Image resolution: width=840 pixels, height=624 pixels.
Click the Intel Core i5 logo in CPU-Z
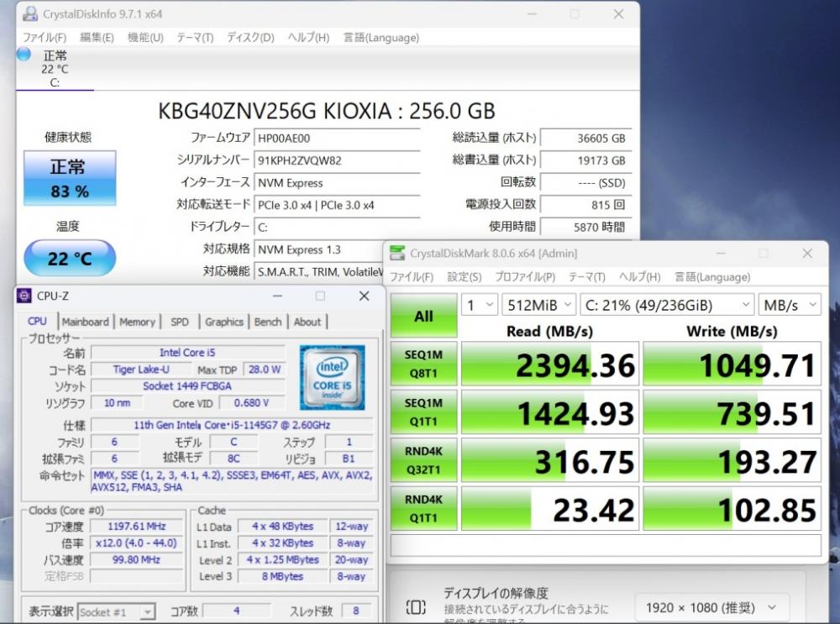[332, 377]
